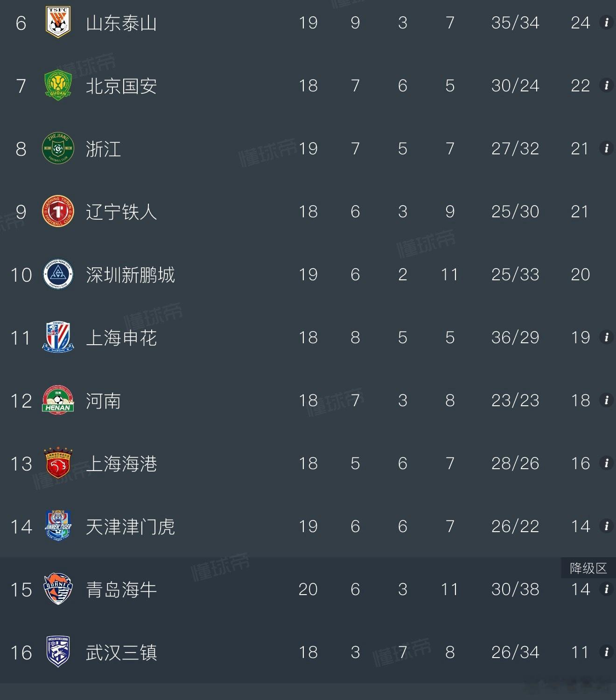Tap info icon next to 上海申花 points
Viewport: 616px width, 700px height.
[606, 337]
